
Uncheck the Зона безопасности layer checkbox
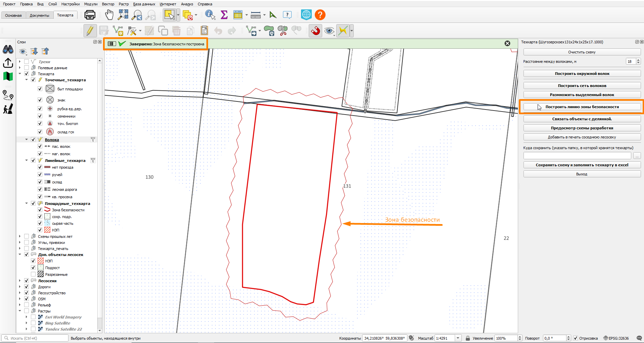tap(40, 210)
